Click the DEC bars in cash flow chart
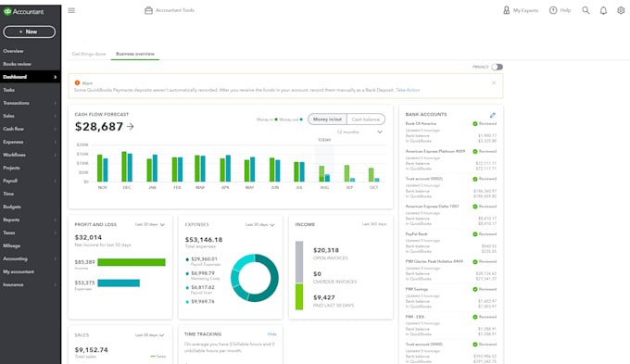Viewport: 630px width, 364px height. pyautogui.click(x=127, y=167)
